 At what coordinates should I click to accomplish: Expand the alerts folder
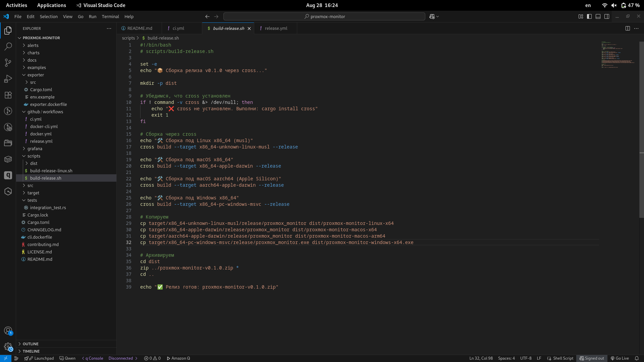click(66, 45)
